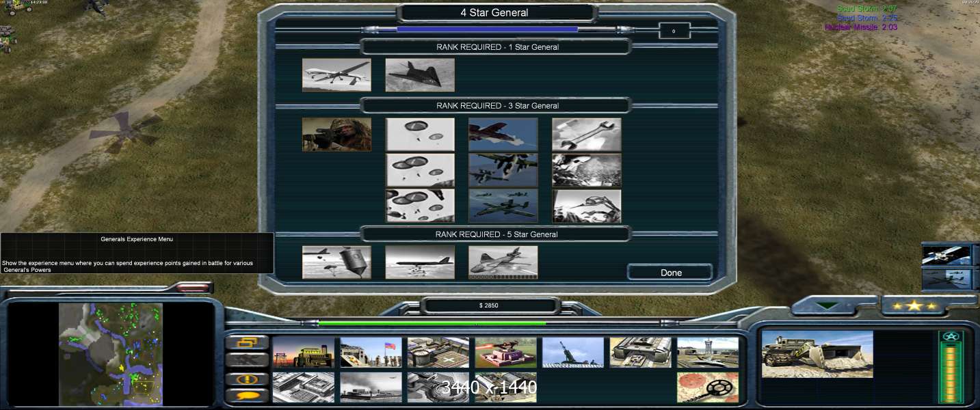Click the star emblem above health gauge
This screenshot has width=980, height=410.
pos(951,336)
